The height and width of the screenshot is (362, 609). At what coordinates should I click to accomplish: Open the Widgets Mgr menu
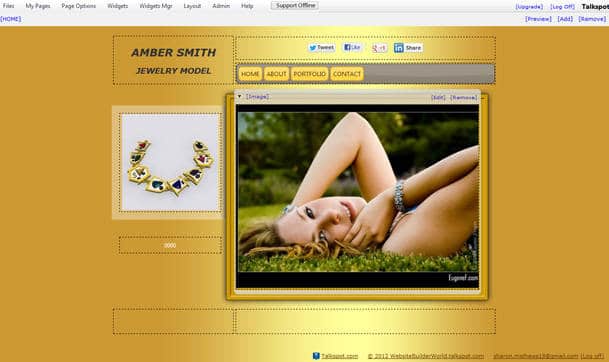pos(156,6)
